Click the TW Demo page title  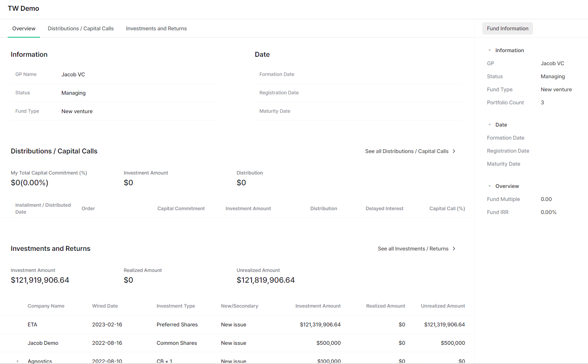[x=23, y=8]
